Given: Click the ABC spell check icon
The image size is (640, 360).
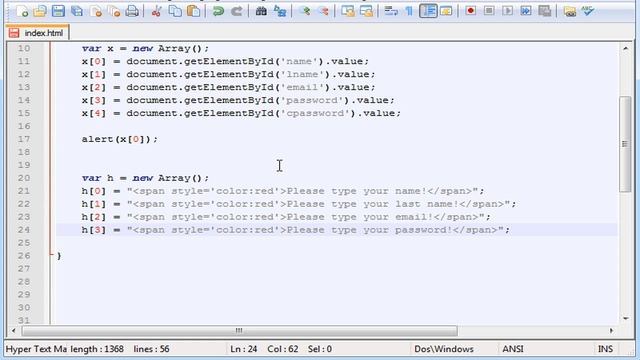Looking at the screenshot, I should (x=588, y=11).
